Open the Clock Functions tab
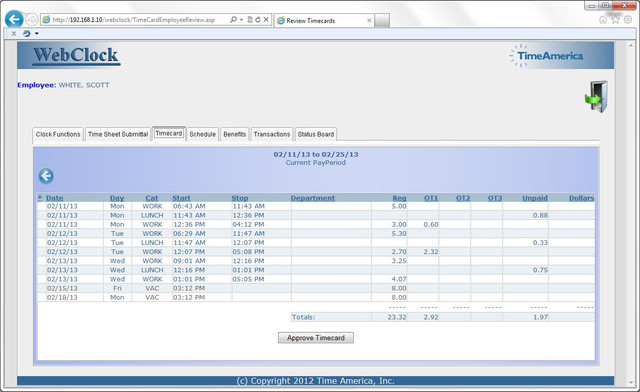640x392 pixels. pyautogui.click(x=58, y=134)
